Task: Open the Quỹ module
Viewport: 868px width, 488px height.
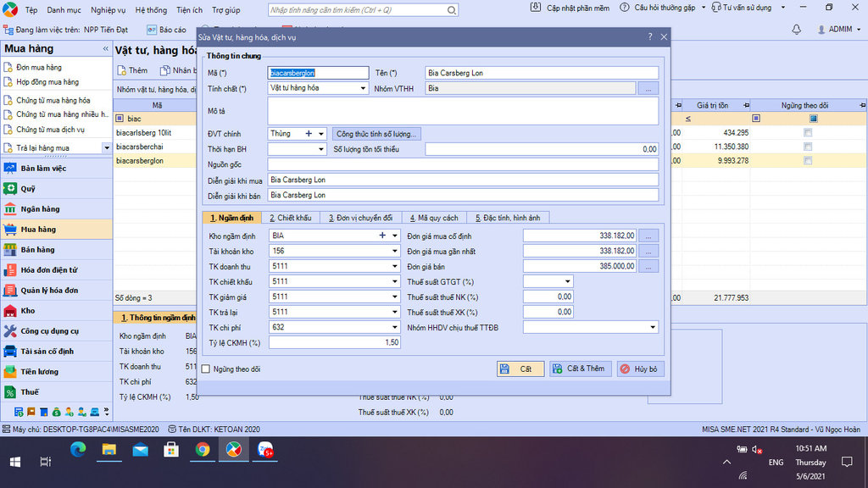Action: click(56, 189)
